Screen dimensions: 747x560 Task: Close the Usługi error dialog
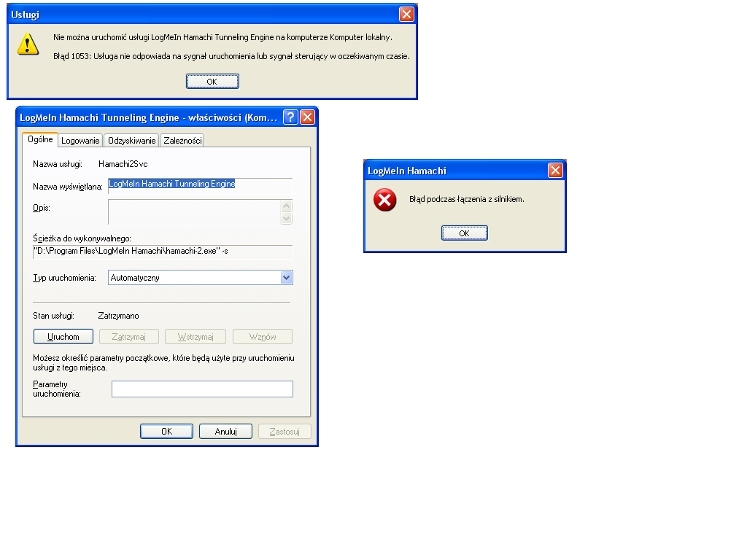tap(406, 15)
